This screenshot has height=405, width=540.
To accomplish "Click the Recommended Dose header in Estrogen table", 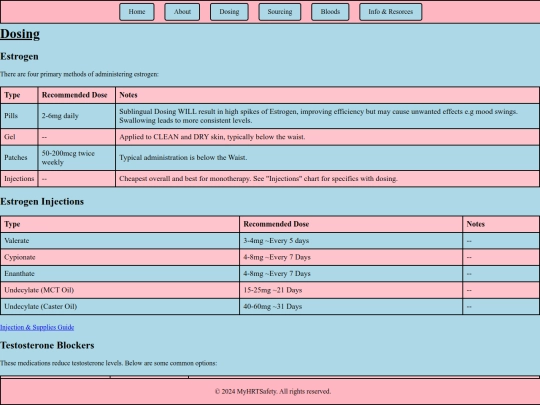I will tap(76, 95).
